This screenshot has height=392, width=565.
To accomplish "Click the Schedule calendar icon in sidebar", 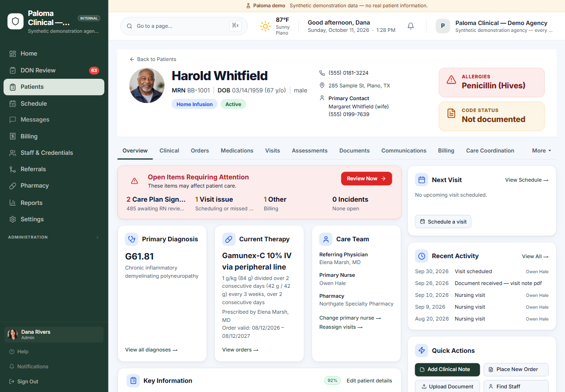I will tap(13, 104).
